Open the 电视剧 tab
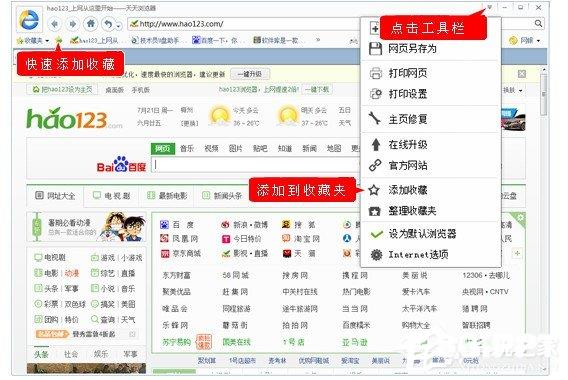The height and width of the screenshot is (380, 568). click(x=112, y=196)
